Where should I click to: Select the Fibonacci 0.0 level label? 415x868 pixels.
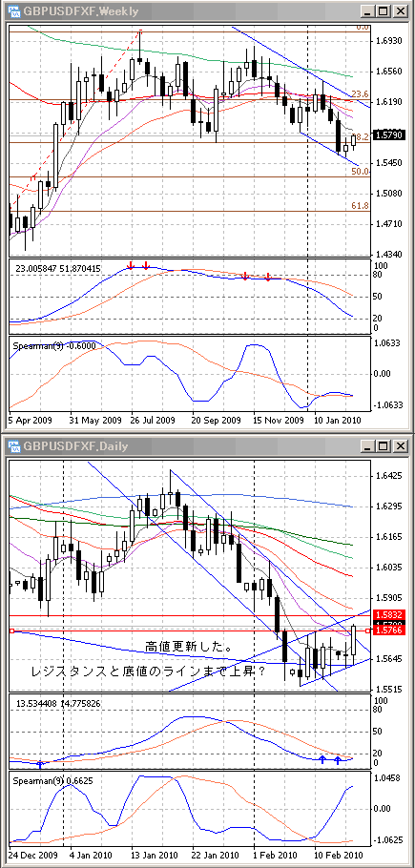[363, 27]
